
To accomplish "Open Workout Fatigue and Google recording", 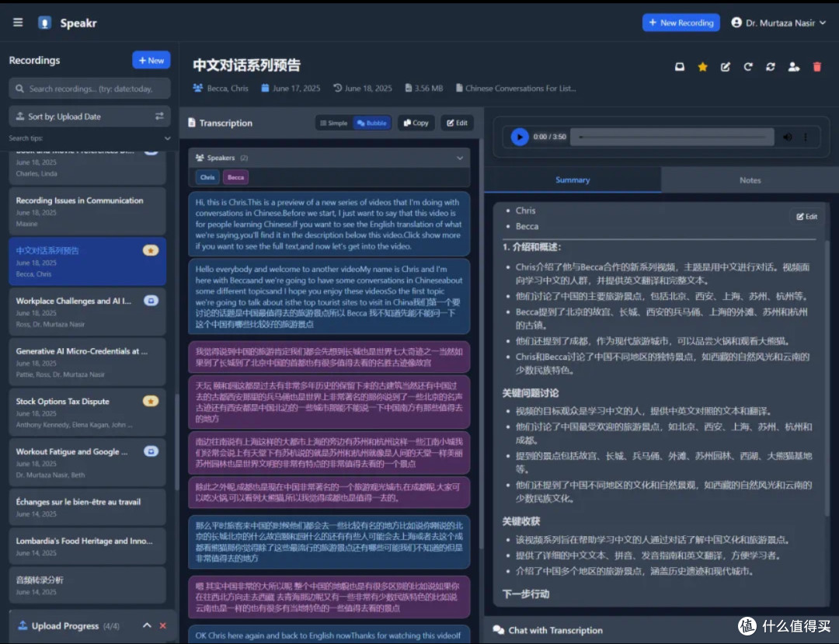I will tap(87, 462).
